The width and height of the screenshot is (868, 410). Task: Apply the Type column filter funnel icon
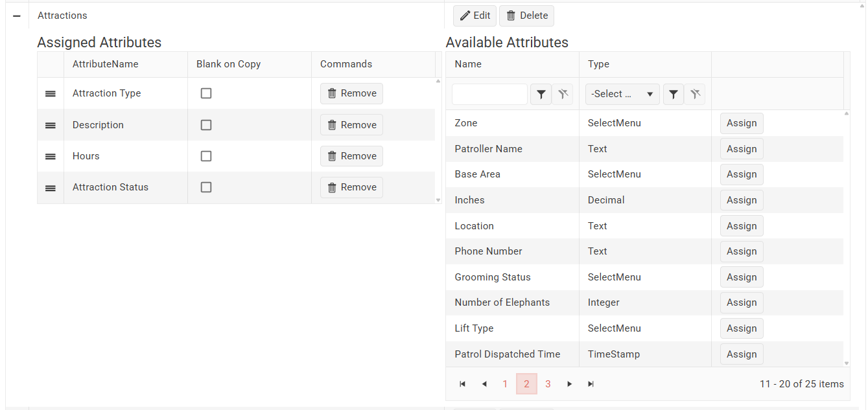[674, 95]
